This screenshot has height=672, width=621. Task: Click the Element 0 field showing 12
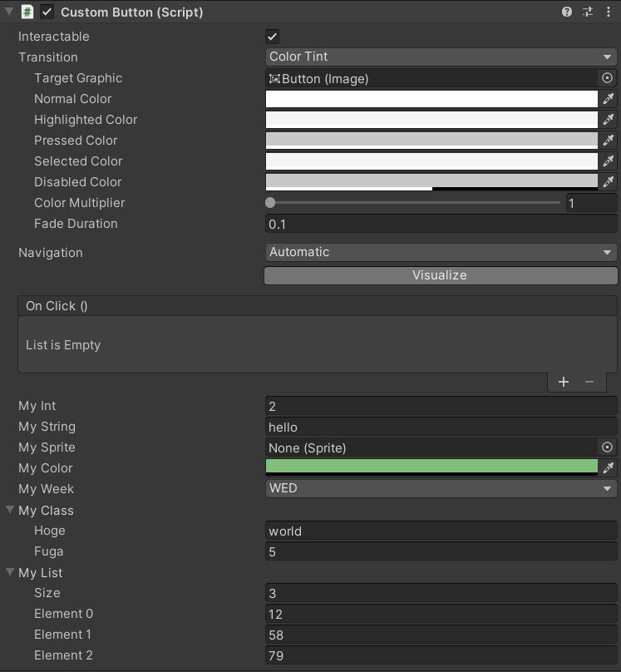pyautogui.click(x=441, y=614)
